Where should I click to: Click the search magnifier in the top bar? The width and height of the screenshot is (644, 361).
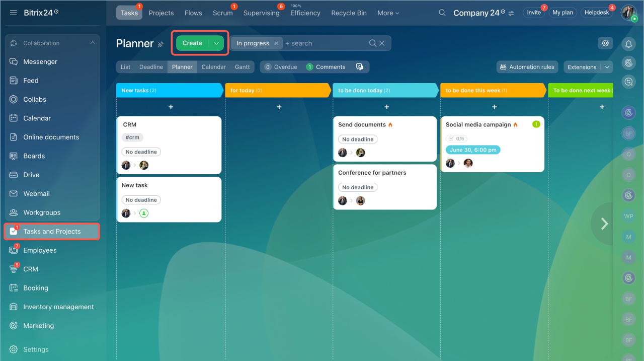click(442, 13)
